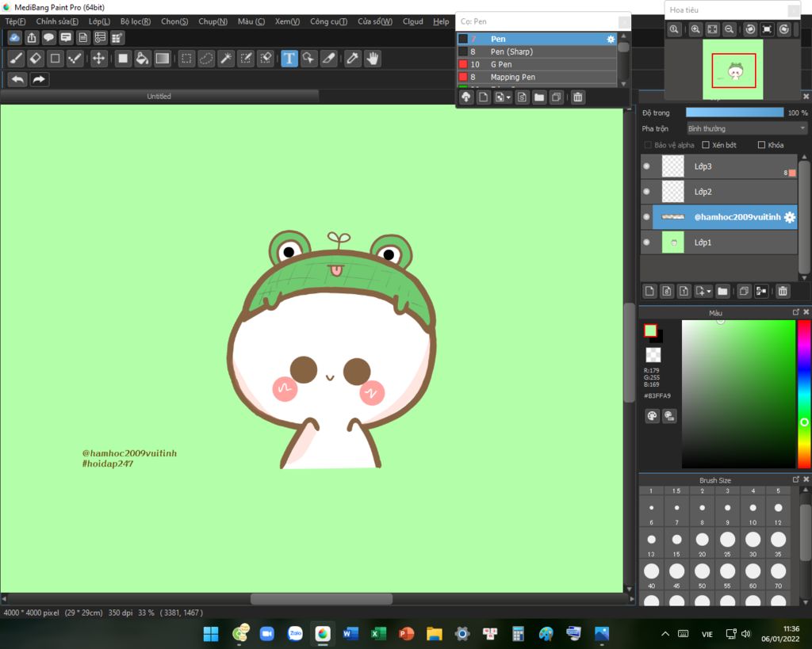The height and width of the screenshot is (649, 812).
Task: Duplicate the current layer
Action: pyautogui.click(x=744, y=292)
